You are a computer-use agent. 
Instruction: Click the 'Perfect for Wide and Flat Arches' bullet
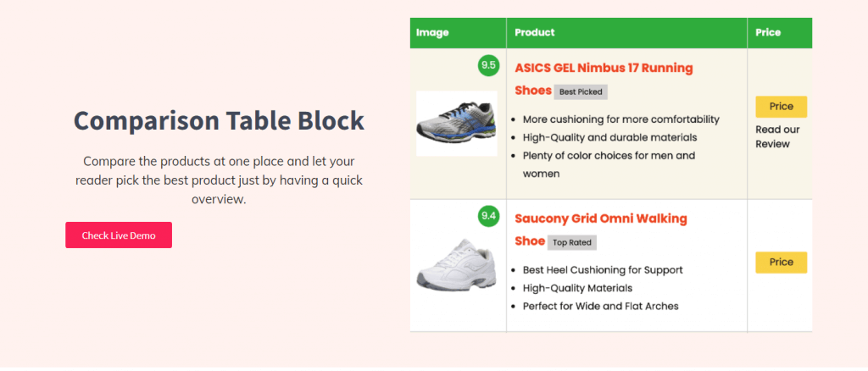[601, 306]
